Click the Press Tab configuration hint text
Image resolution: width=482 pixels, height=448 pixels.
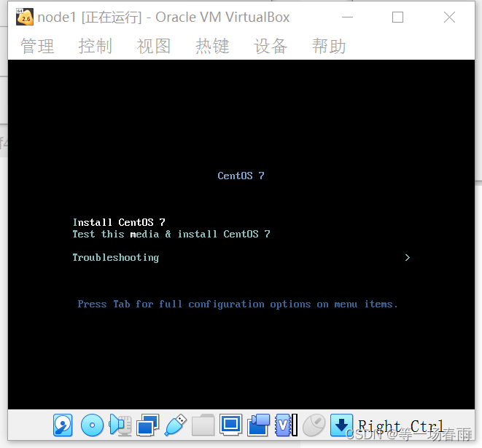click(238, 304)
